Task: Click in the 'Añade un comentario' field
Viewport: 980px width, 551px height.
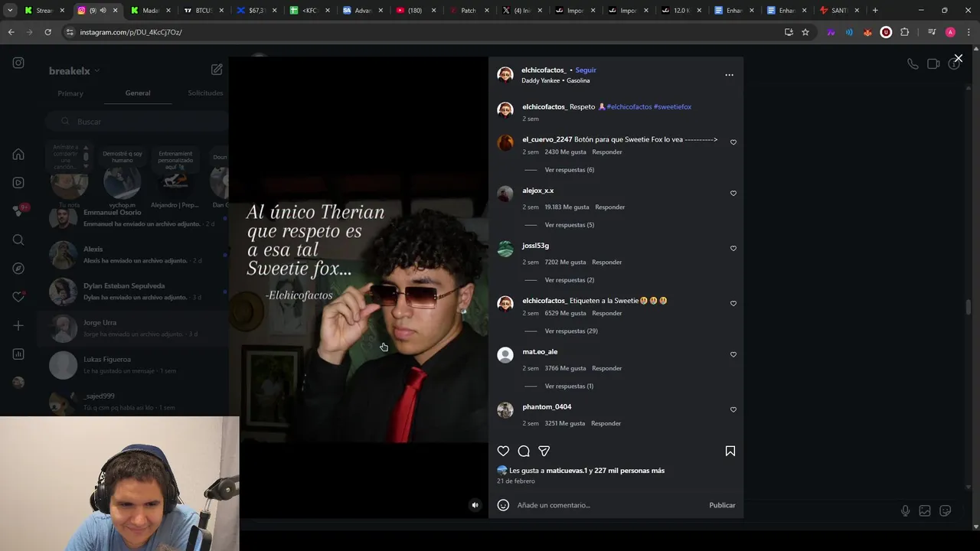Action: pos(609,505)
